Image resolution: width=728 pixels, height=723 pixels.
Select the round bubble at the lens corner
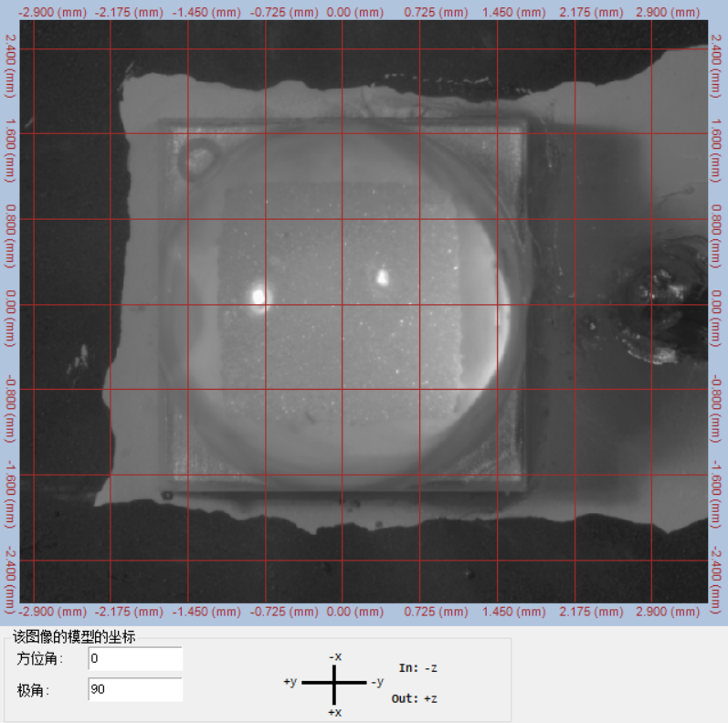pyautogui.click(x=196, y=159)
